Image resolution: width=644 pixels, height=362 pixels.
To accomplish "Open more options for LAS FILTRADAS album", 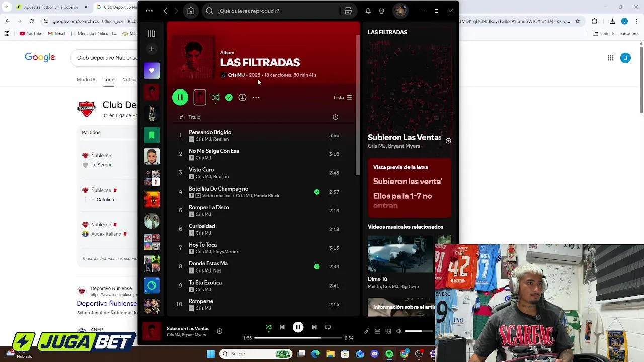I will [256, 97].
